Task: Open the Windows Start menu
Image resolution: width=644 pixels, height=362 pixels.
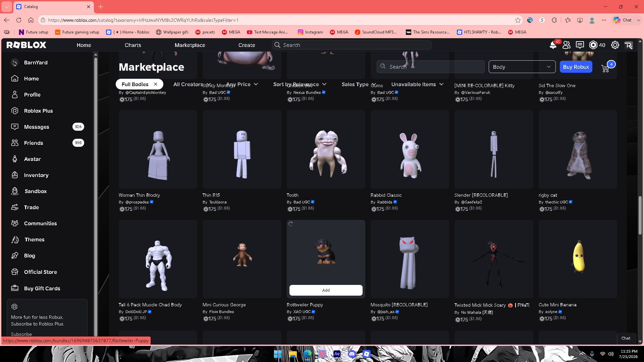Action: [x=278, y=354]
